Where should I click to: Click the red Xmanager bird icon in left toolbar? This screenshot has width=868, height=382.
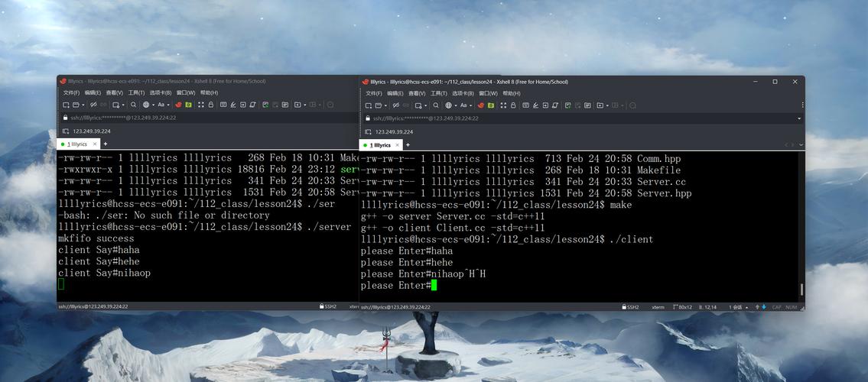(x=178, y=105)
